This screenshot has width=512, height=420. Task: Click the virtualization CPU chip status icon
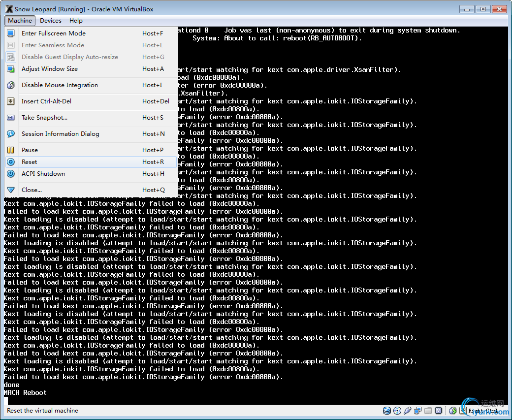(439, 411)
